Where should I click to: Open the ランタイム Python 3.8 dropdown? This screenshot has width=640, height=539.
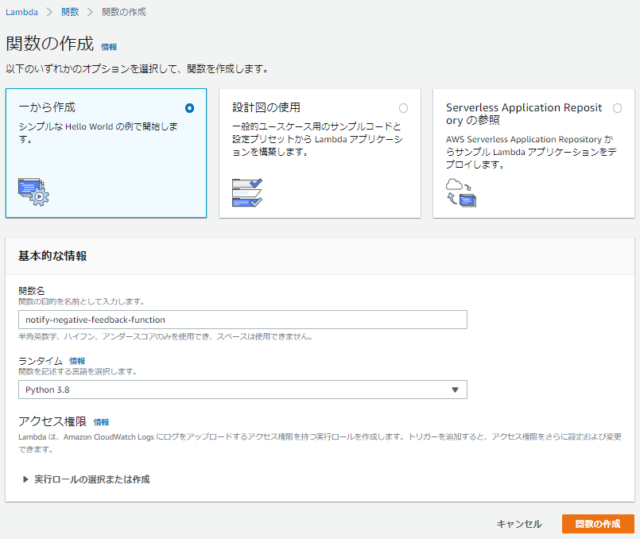click(243, 390)
